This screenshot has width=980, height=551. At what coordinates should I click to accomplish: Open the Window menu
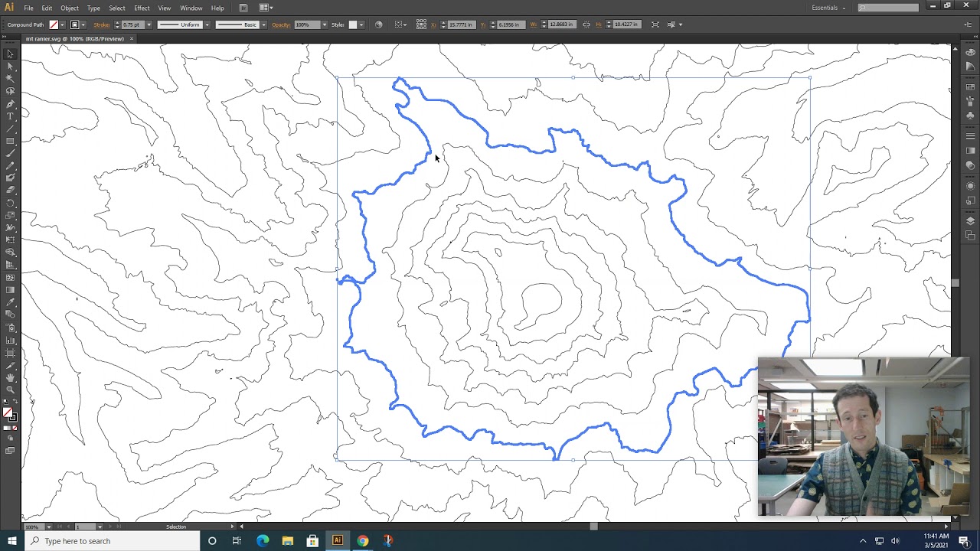point(191,8)
